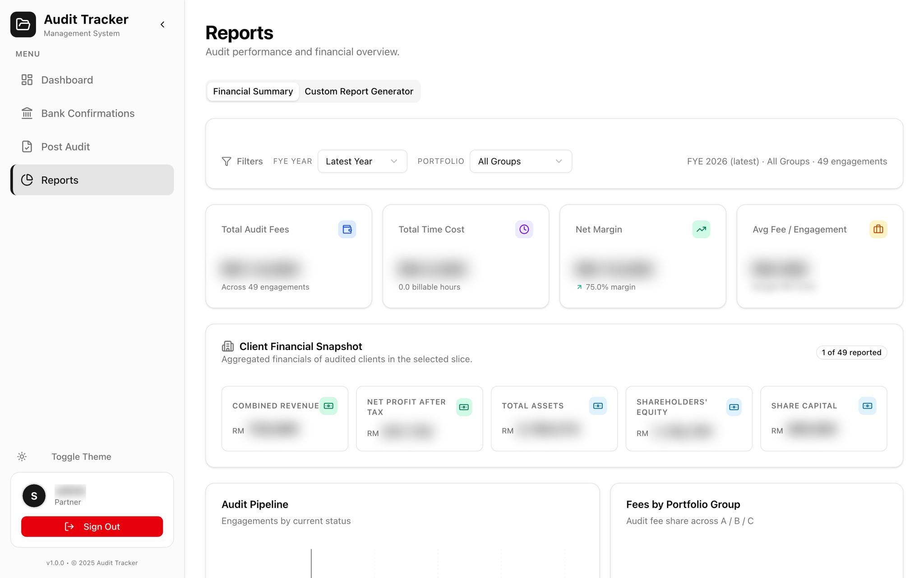The image size is (924, 578).
Task: Click the Total Time Cost card title
Action: point(431,229)
